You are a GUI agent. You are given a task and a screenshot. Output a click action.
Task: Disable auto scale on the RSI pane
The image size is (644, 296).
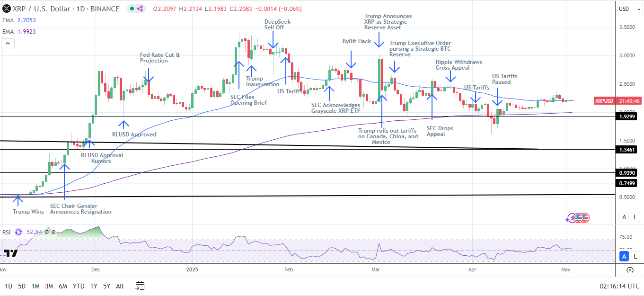point(624,256)
